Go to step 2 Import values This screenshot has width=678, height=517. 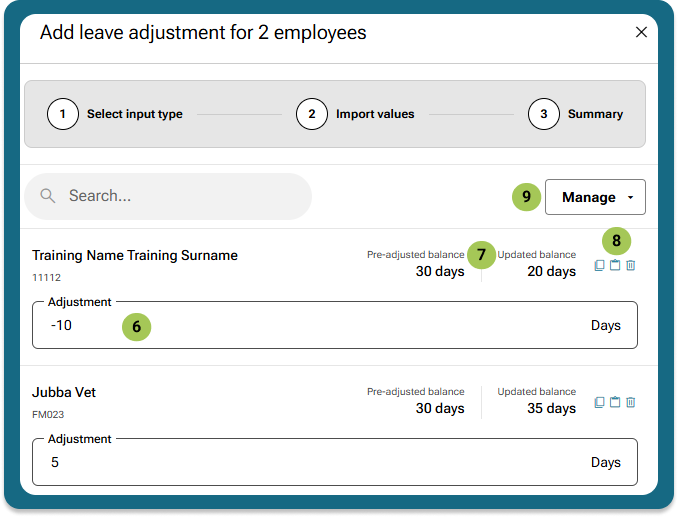[x=312, y=114]
